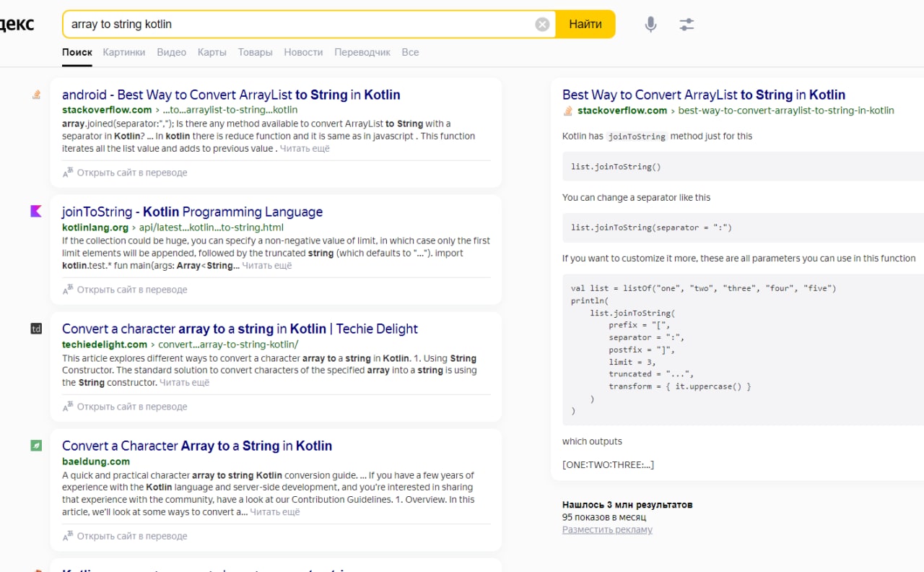Click the Stack Overflow favicon beside the first result

tap(36, 95)
